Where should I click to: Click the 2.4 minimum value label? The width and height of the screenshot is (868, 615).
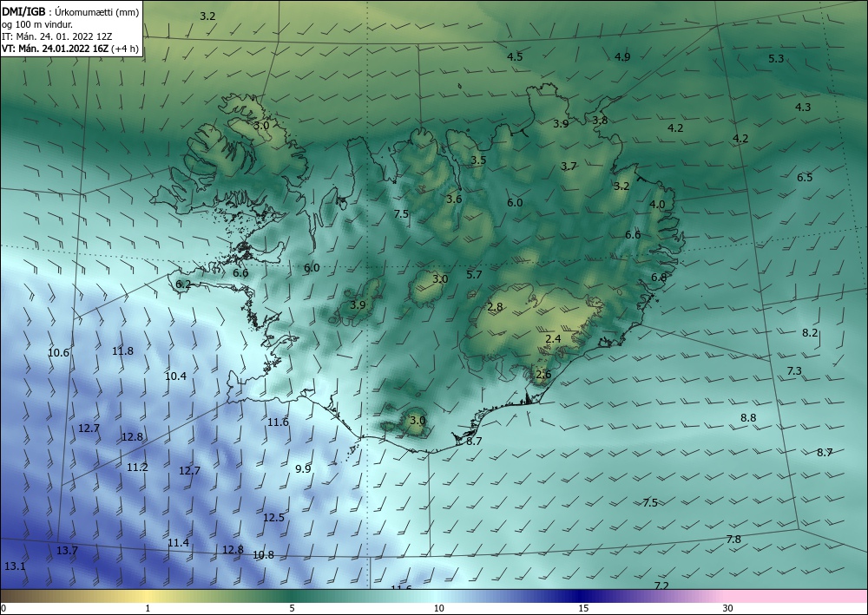pyautogui.click(x=553, y=339)
